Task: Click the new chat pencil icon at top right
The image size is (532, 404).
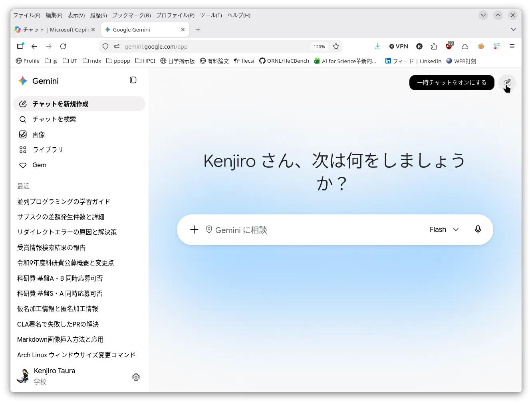Action: tap(507, 83)
